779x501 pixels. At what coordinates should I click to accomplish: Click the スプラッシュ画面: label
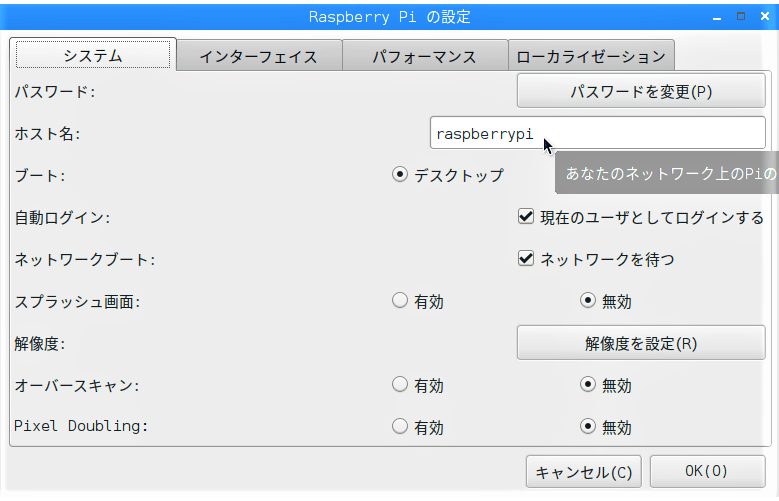point(77,302)
